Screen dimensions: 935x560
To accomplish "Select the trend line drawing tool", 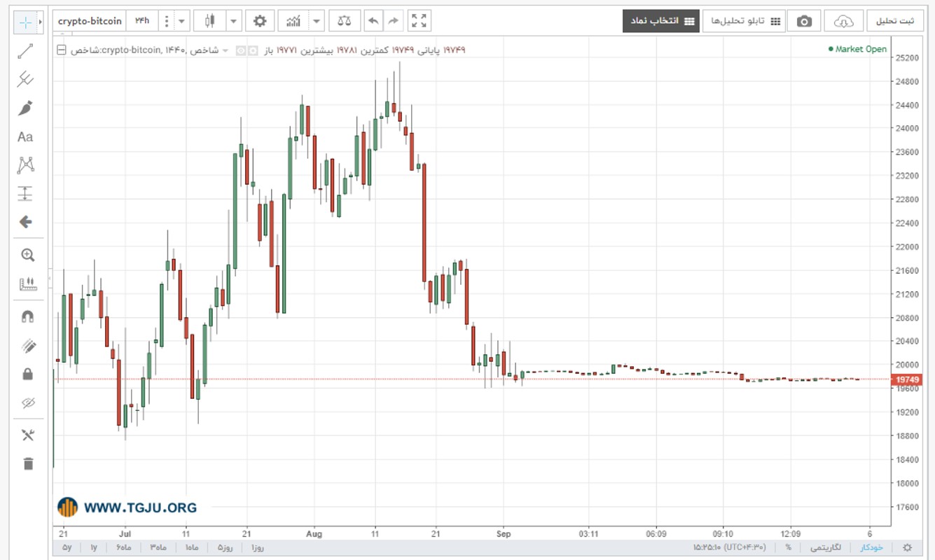I will pos(25,51).
